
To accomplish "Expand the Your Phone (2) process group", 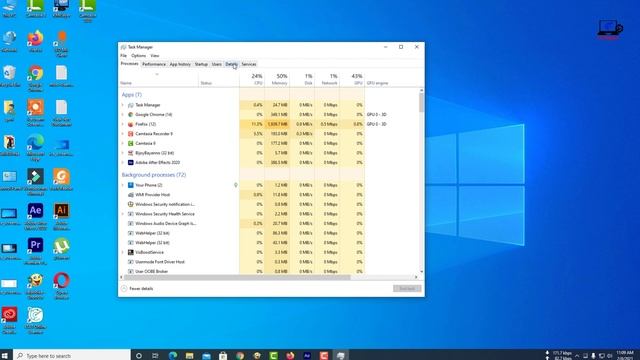I will [x=122, y=185].
